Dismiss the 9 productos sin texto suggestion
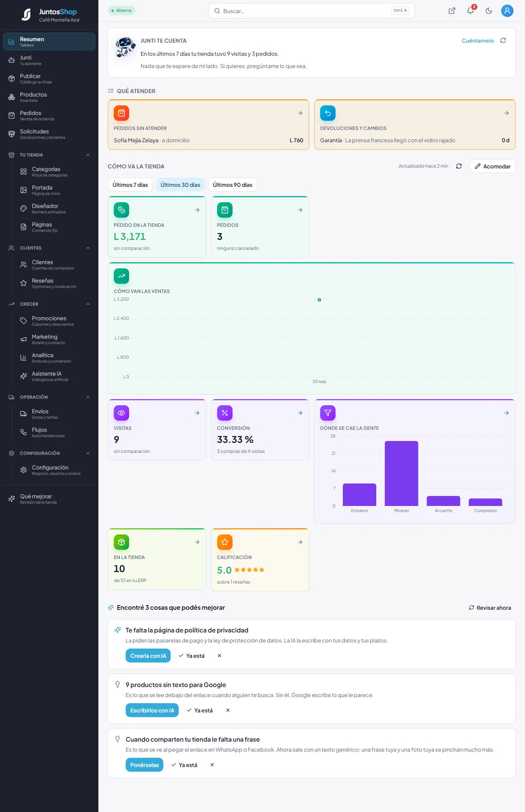525x812 pixels. tap(228, 710)
